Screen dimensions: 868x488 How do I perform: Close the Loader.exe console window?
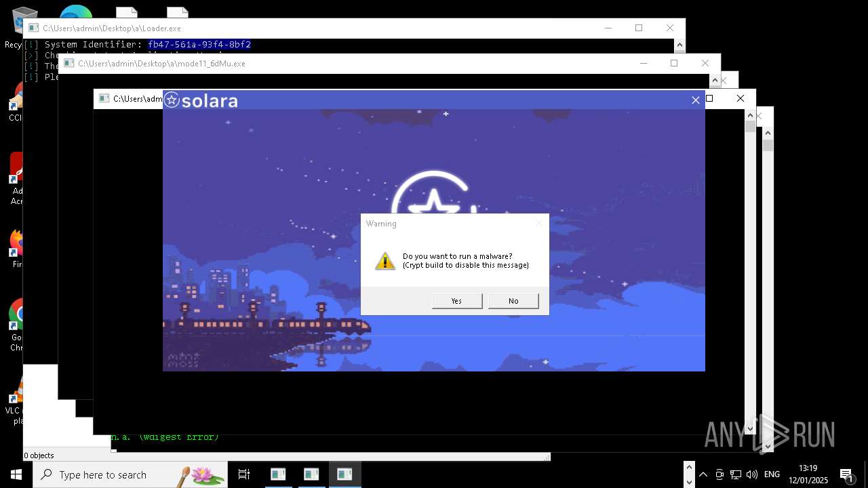(670, 28)
